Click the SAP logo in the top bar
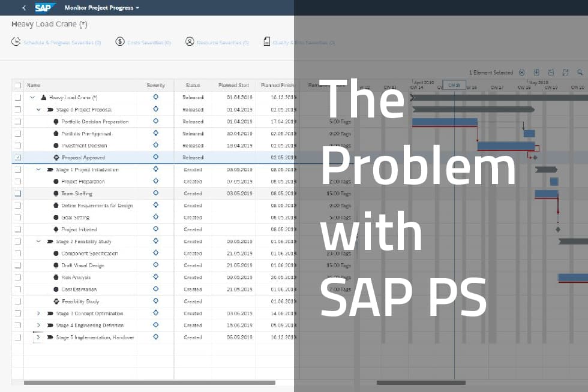 44,8
